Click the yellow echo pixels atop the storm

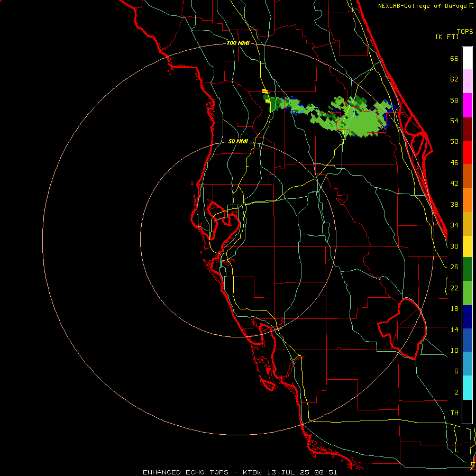(265, 91)
